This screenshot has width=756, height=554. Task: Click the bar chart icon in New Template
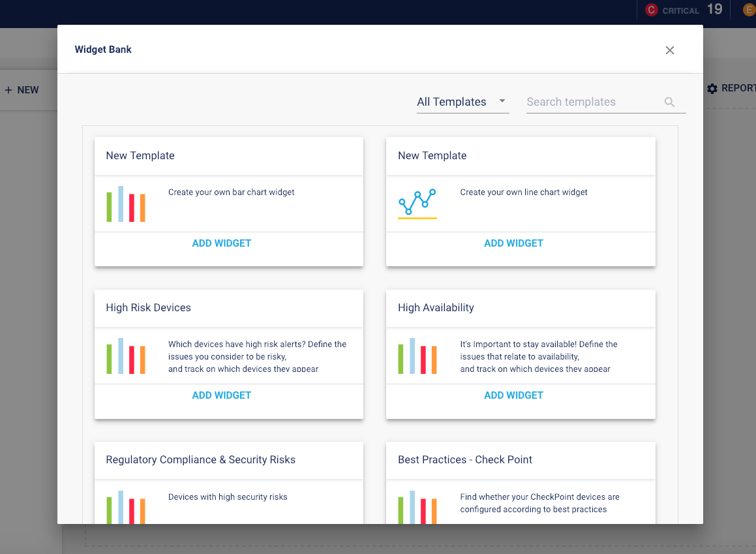[x=126, y=204]
